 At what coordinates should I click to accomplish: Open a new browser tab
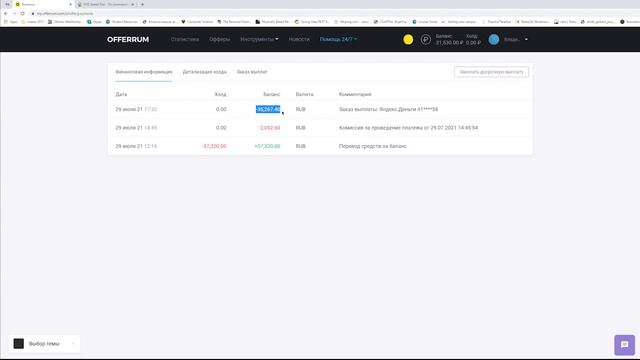pos(142,4)
